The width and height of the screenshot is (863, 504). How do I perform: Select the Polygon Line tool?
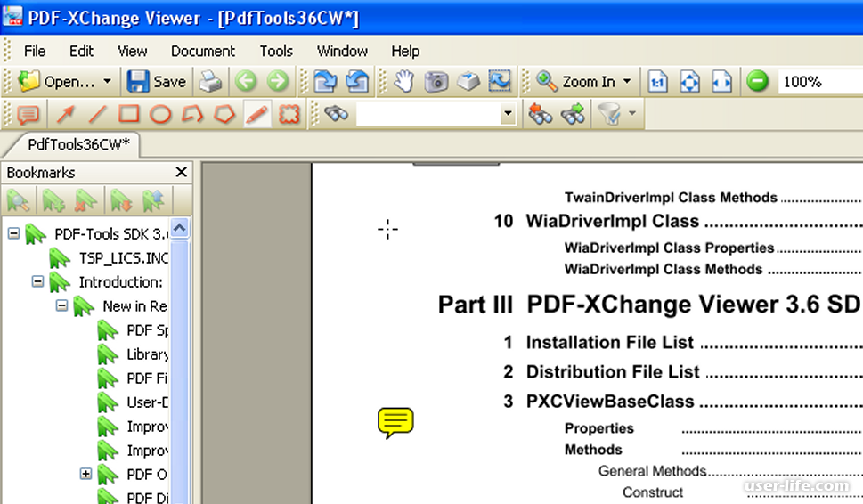click(192, 115)
